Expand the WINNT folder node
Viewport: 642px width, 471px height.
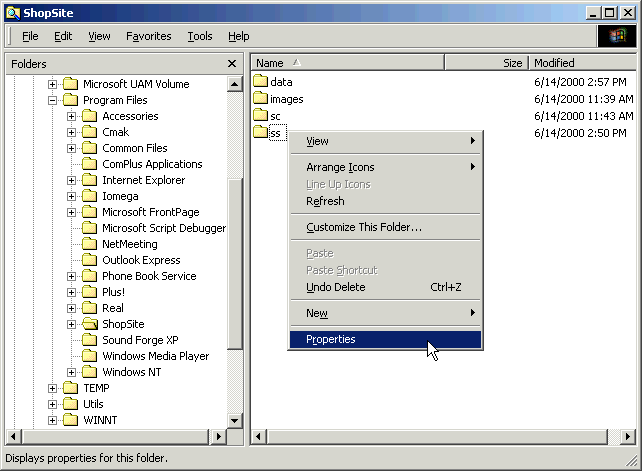(53, 420)
